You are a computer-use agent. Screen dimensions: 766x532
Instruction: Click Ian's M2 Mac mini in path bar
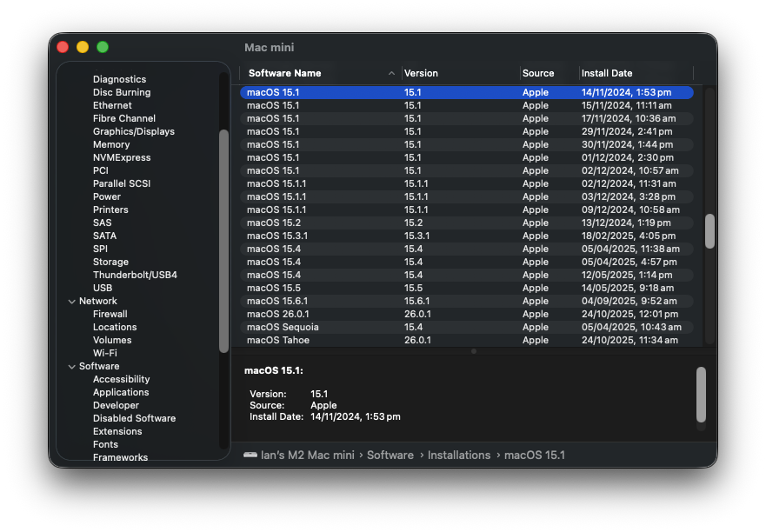pos(310,455)
